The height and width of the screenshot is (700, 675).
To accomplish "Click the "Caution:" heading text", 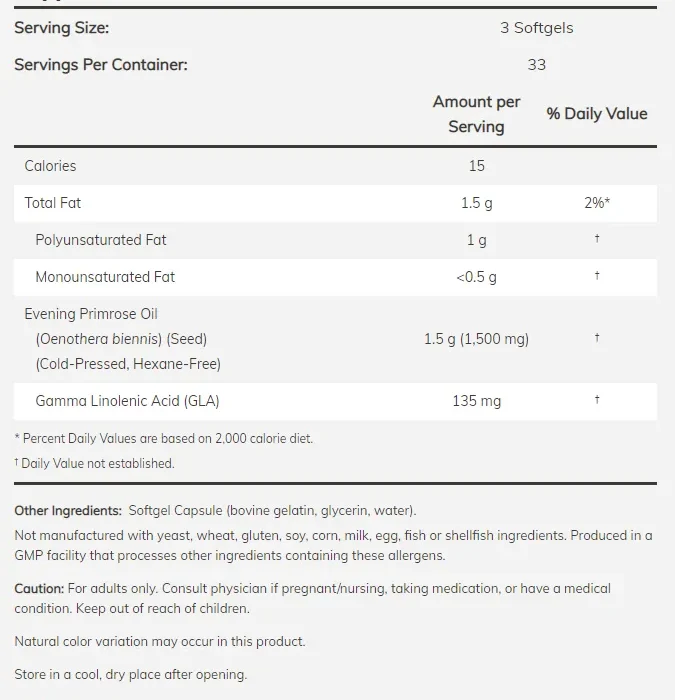I will pos(39,589).
